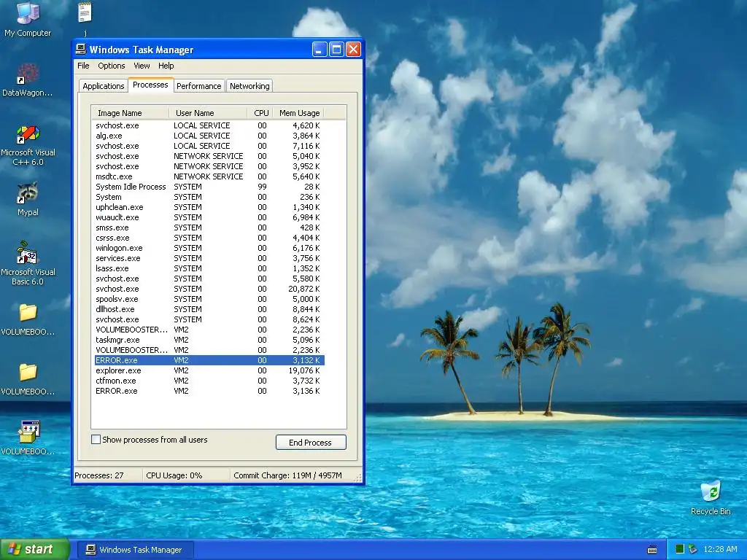Select the DataWagon desktop shortcut

28,79
